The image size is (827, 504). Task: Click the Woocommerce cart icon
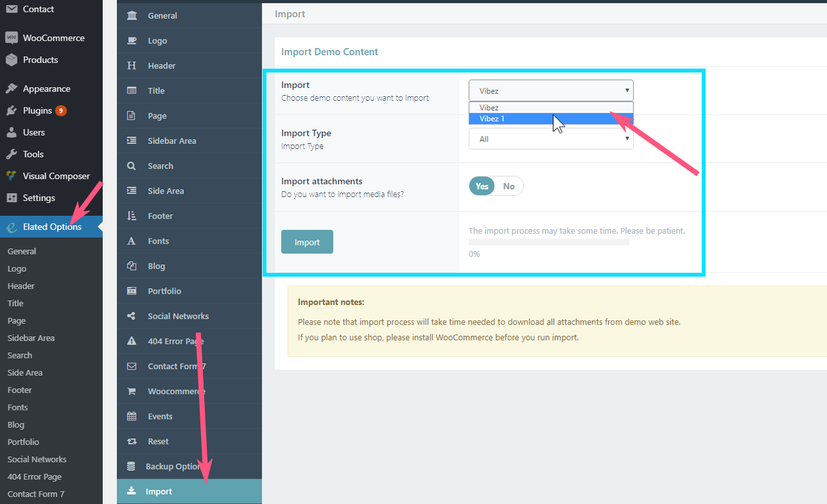tap(132, 392)
